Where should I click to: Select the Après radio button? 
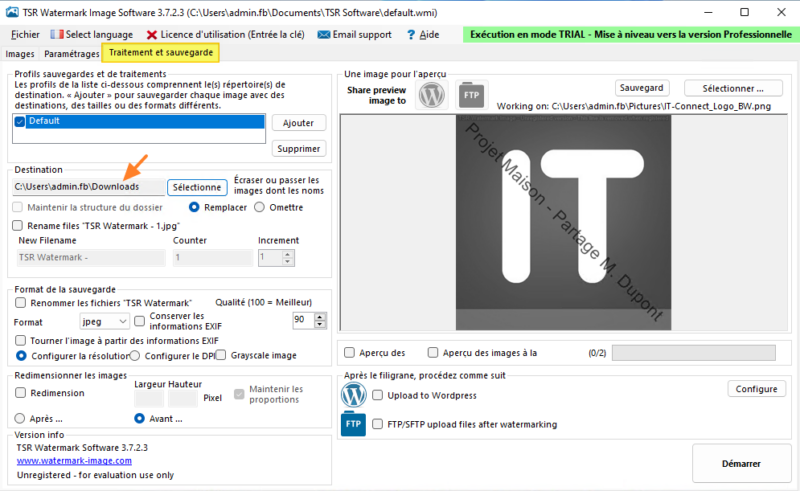(20, 419)
